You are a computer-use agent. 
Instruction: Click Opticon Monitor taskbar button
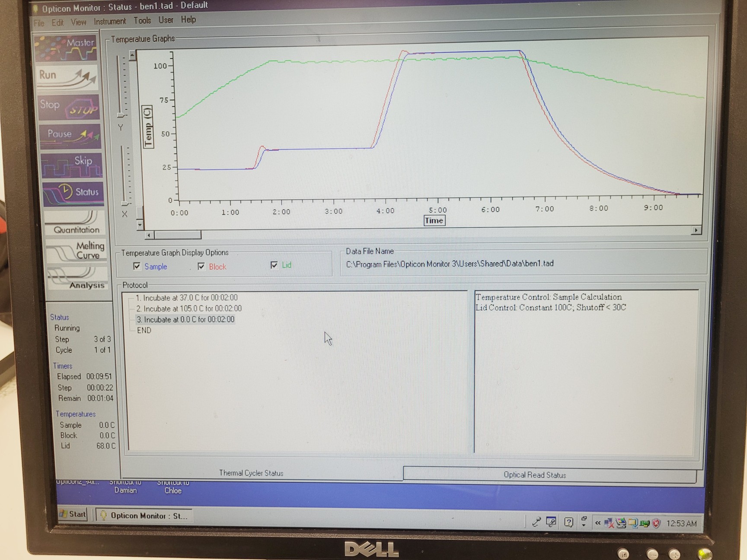click(x=144, y=515)
